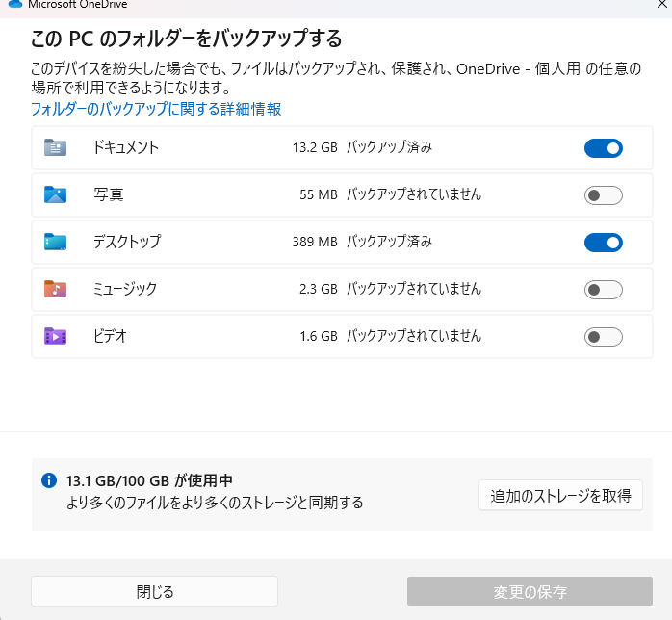Click the 13.1 GB/100 GB が使用中 text

coord(149,480)
